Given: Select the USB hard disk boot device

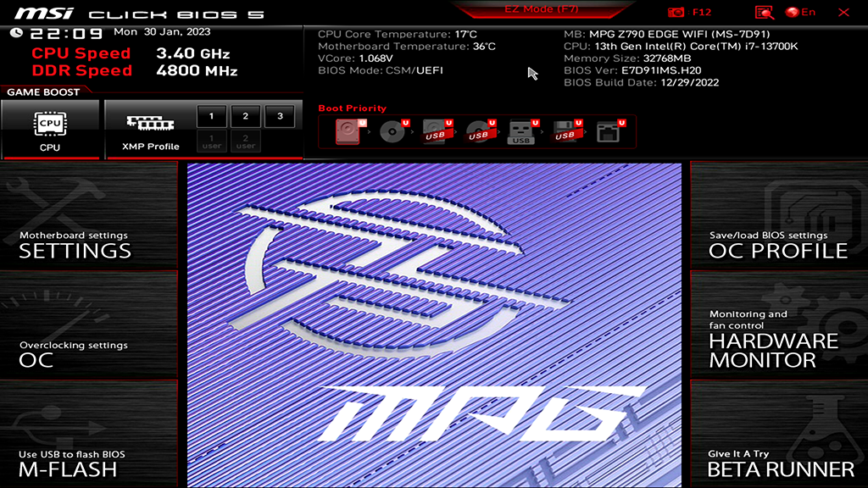Looking at the screenshot, I should pos(437,131).
